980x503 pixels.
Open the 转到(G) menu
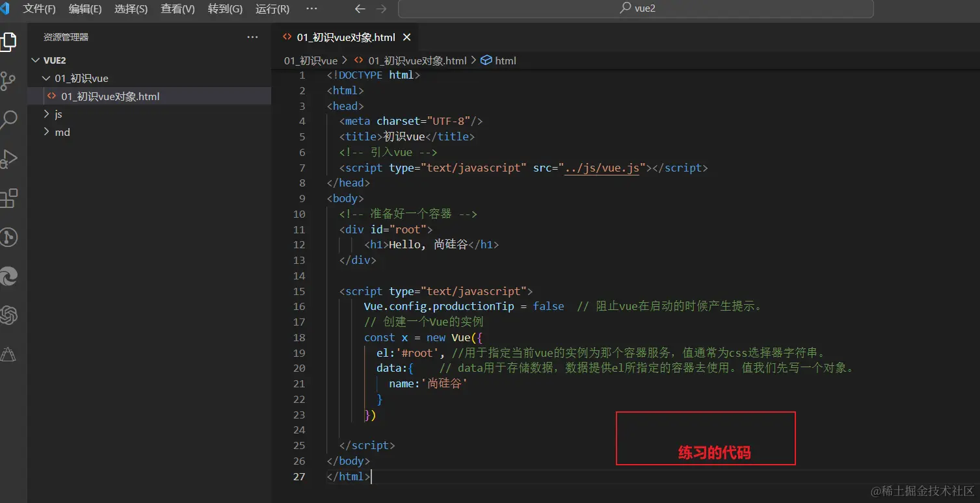point(226,9)
